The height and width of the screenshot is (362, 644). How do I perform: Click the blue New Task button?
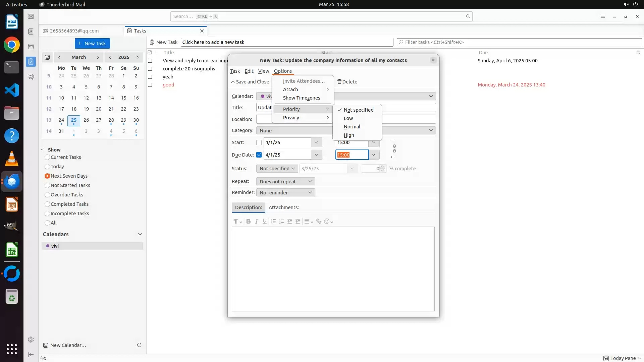92,44
